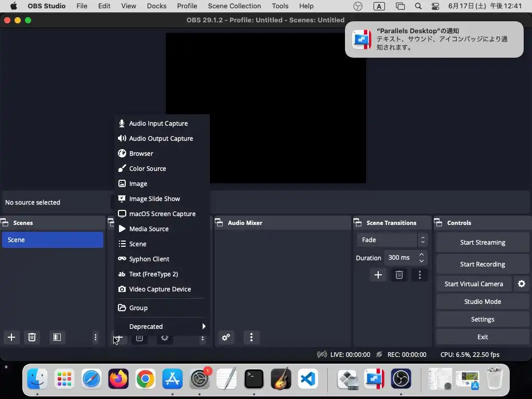Add a Group from sources menu

point(162,308)
